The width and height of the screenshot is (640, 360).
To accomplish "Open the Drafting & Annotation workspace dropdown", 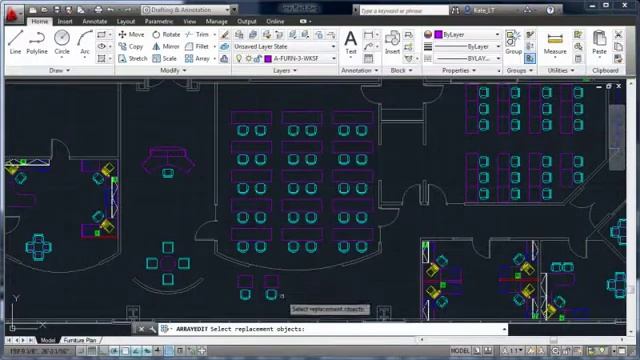I will pyautogui.click(x=186, y=10).
